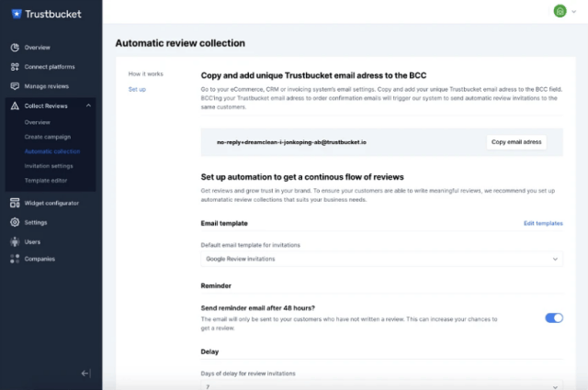Select the no-reply trustbucket email address text
588x390 pixels.
pos(291,142)
